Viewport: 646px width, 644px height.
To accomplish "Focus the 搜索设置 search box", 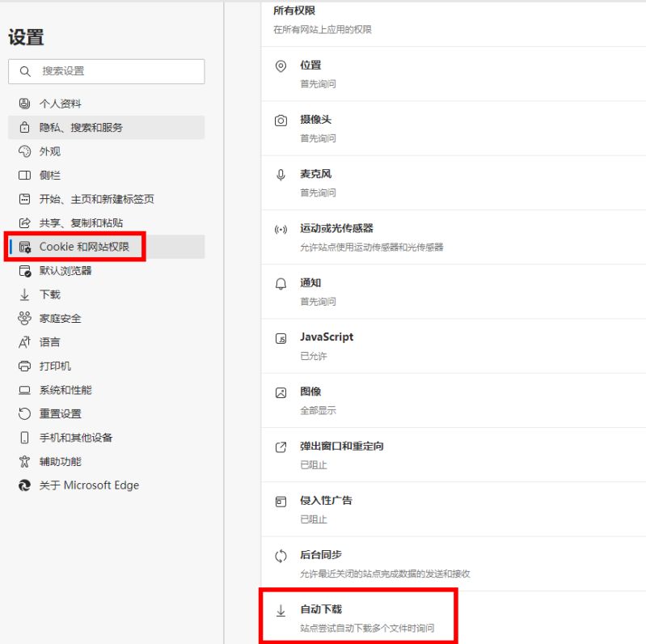I will (x=106, y=71).
